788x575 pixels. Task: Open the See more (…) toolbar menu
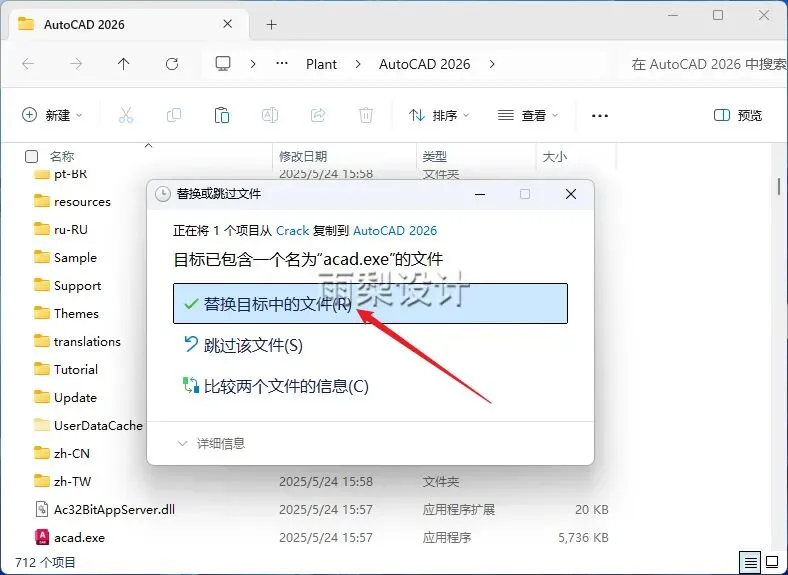[600, 116]
